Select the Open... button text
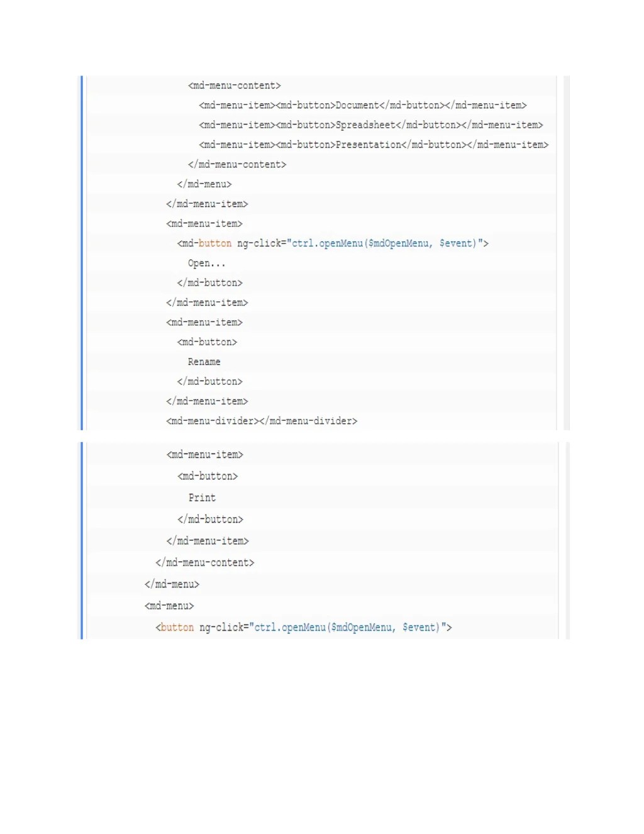 (207, 263)
